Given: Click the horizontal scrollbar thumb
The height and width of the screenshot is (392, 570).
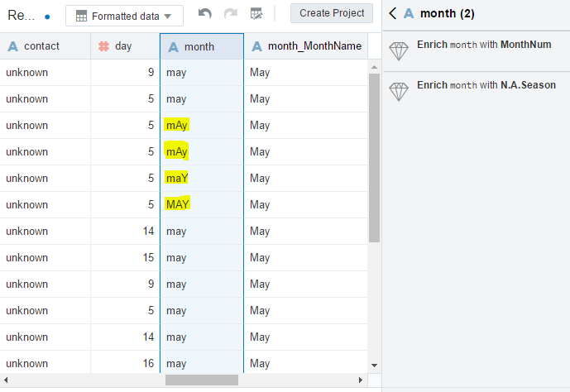Looking at the screenshot, I should (202, 380).
